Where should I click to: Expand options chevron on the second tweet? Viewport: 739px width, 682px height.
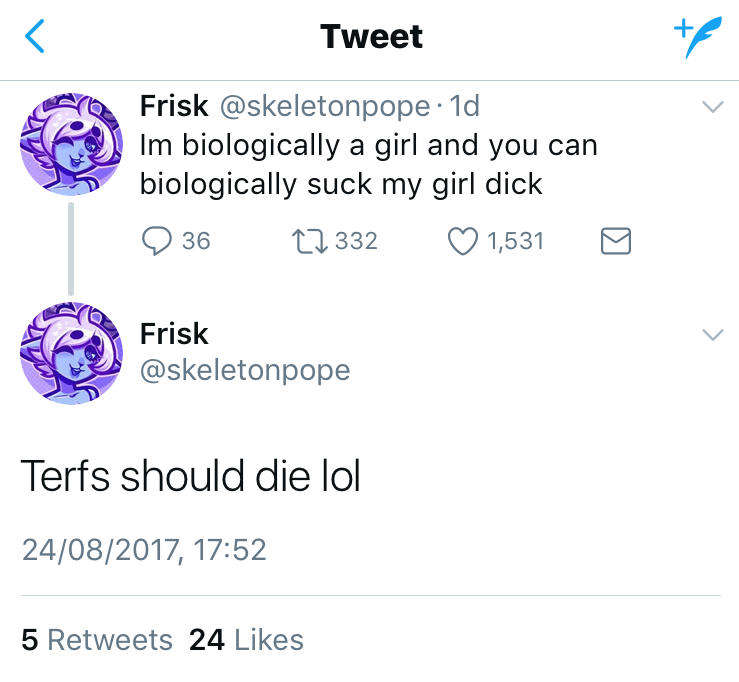(713, 335)
